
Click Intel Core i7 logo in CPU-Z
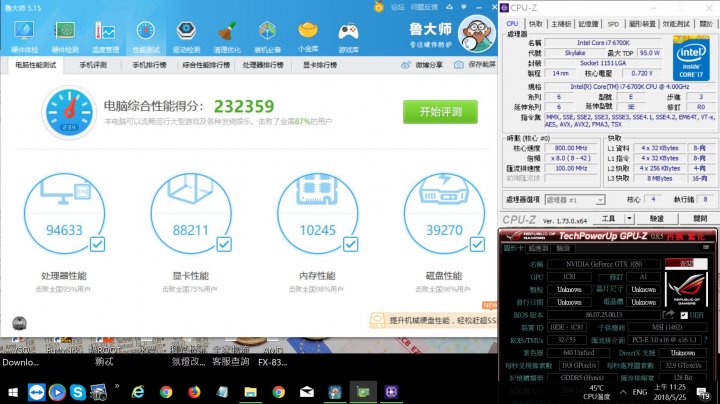[x=691, y=58]
